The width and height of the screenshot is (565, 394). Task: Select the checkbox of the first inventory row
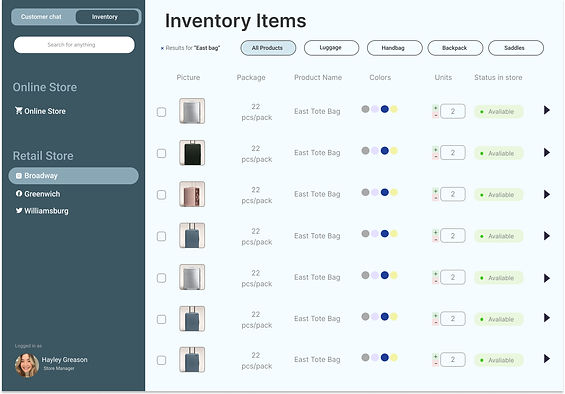click(x=161, y=112)
